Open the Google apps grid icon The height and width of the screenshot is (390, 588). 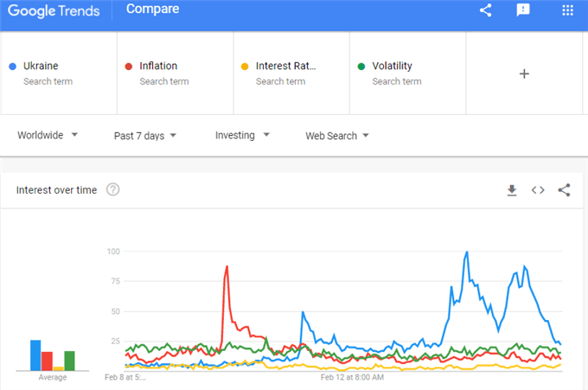click(x=568, y=10)
